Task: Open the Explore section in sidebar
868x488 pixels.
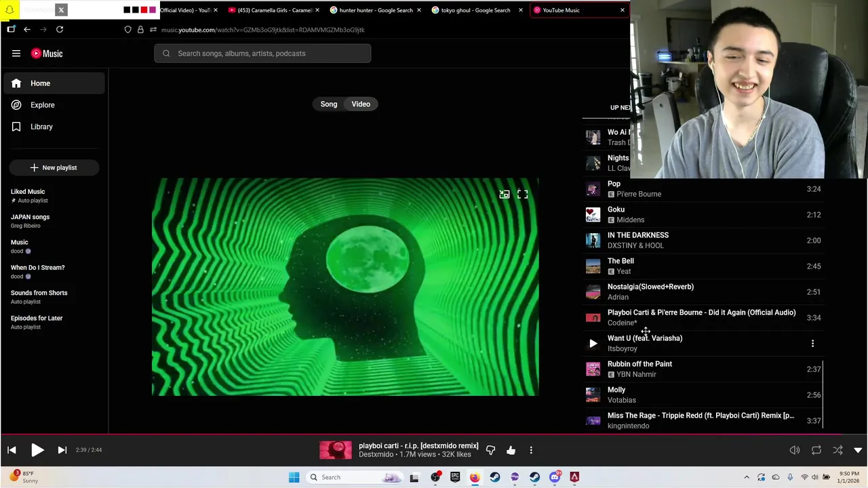Action: coord(54,105)
